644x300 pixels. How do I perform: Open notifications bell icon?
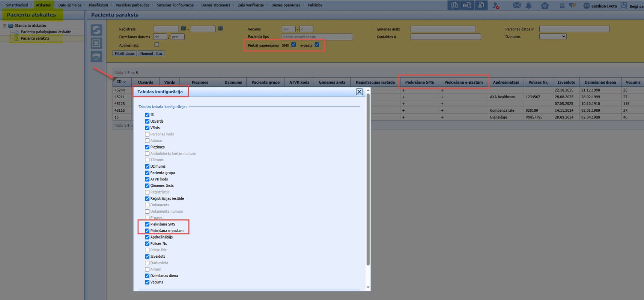tap(528, 6)
